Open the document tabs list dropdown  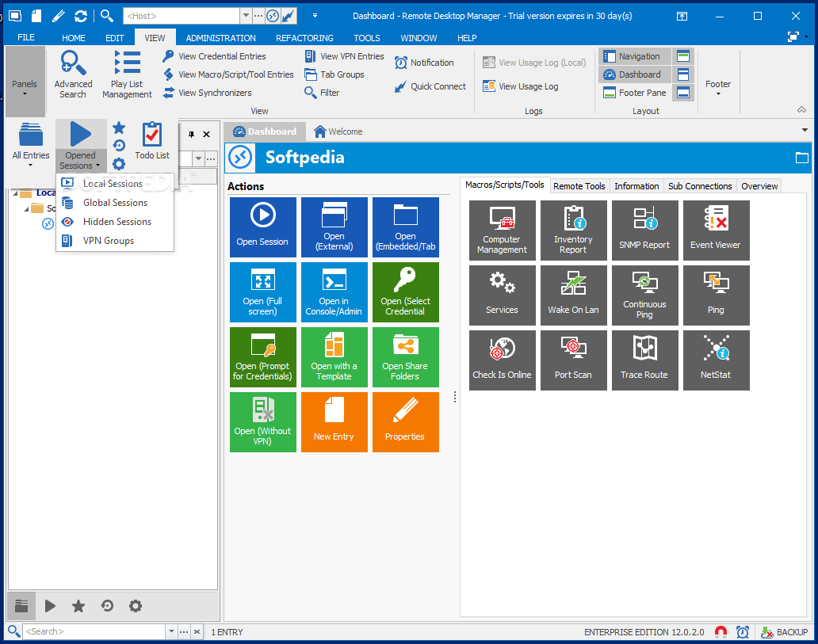[805, 131]
